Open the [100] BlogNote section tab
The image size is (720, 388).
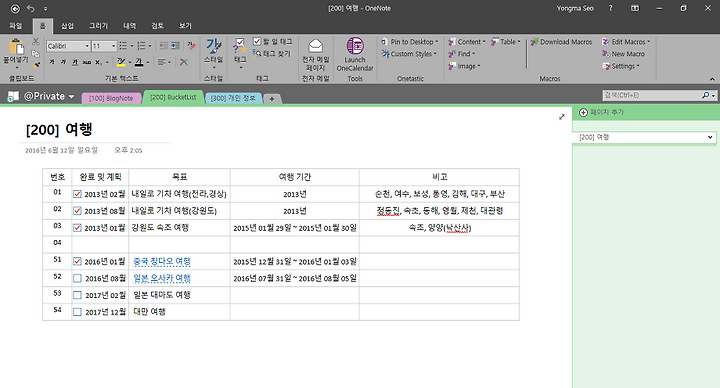(111, 98)
